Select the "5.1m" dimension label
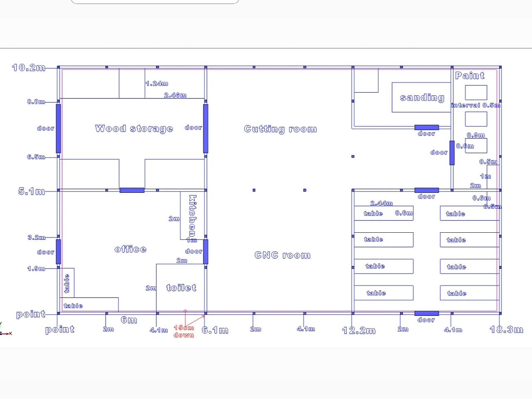 point(32,191)
